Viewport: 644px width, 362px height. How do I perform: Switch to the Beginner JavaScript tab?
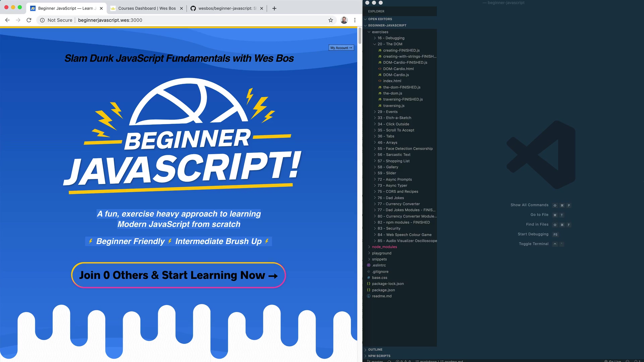67,8
